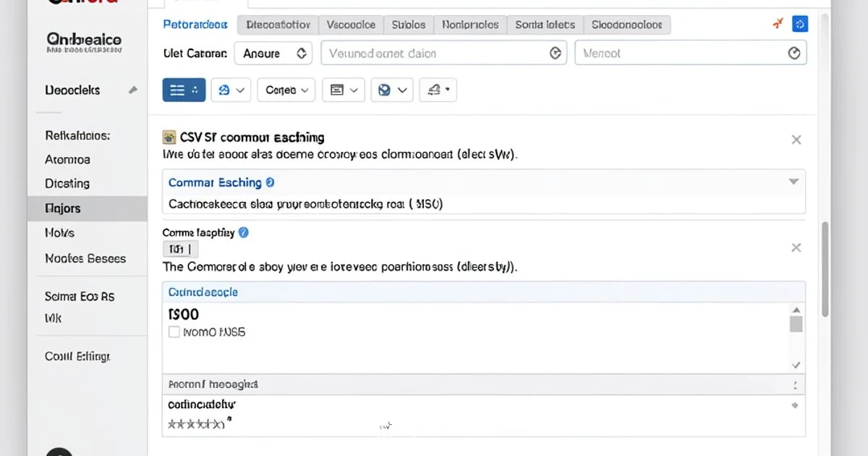The image size is (868, 456).
Task: Toggle the nomo tNSS checkbox
Action: pos(174,332)
